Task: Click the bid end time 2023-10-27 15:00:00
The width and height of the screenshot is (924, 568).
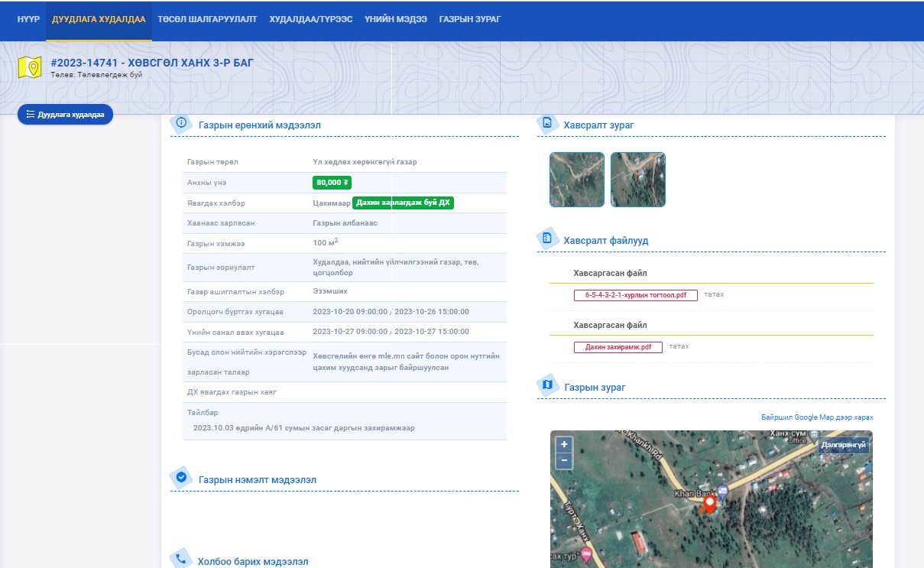Action: (x=432, y=332)
